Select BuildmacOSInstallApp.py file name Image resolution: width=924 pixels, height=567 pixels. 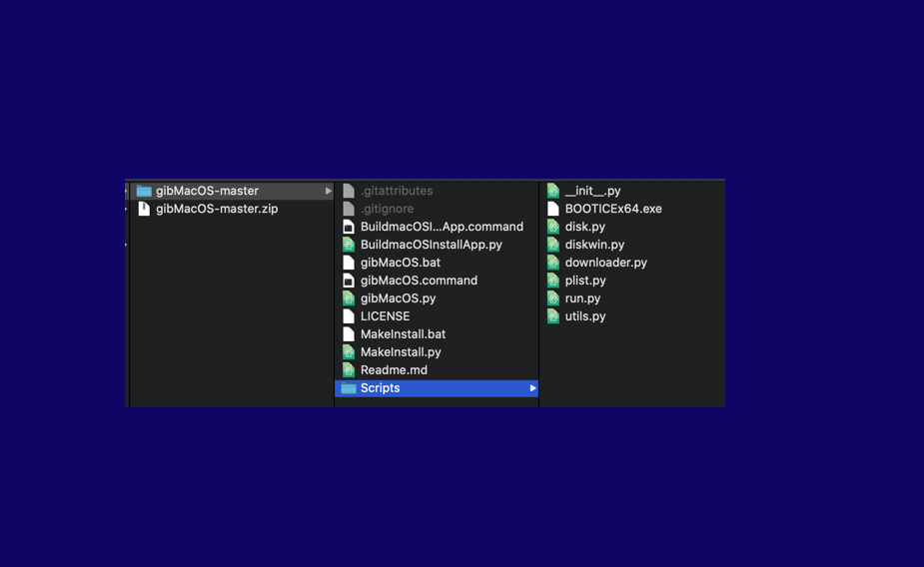[432, 245]
